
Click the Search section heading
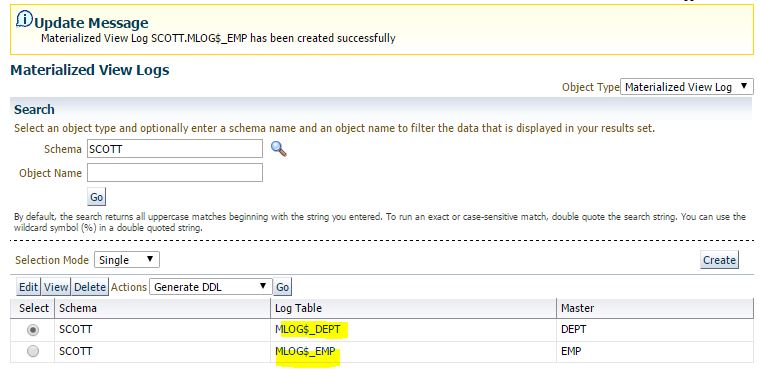click(x=34, y=110)
